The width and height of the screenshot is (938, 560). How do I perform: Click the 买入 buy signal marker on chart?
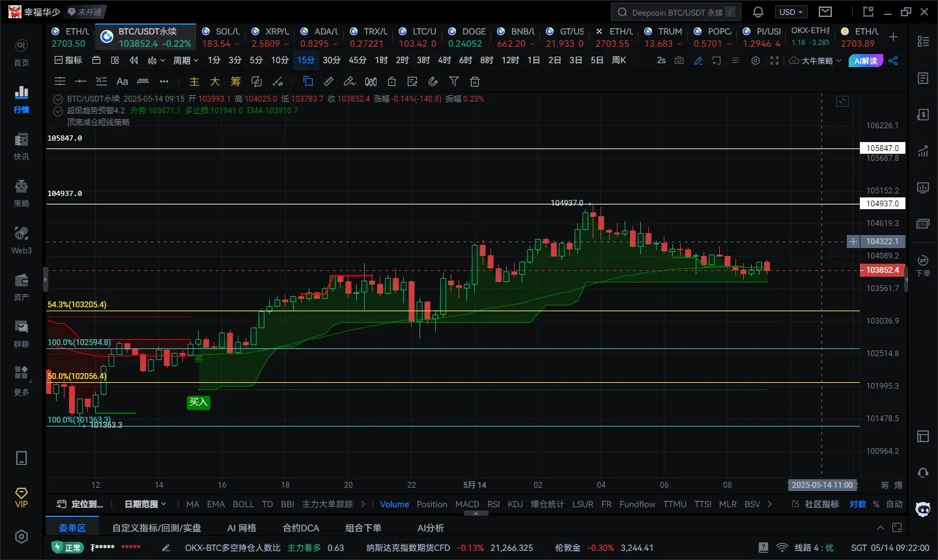[x=198, y=402]
